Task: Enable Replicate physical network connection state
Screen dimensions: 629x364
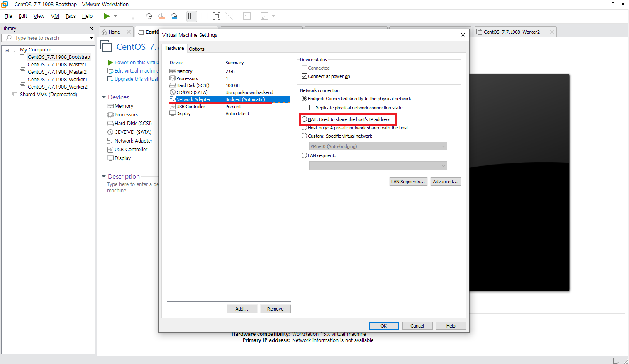Action: click(x=312, y=108)
